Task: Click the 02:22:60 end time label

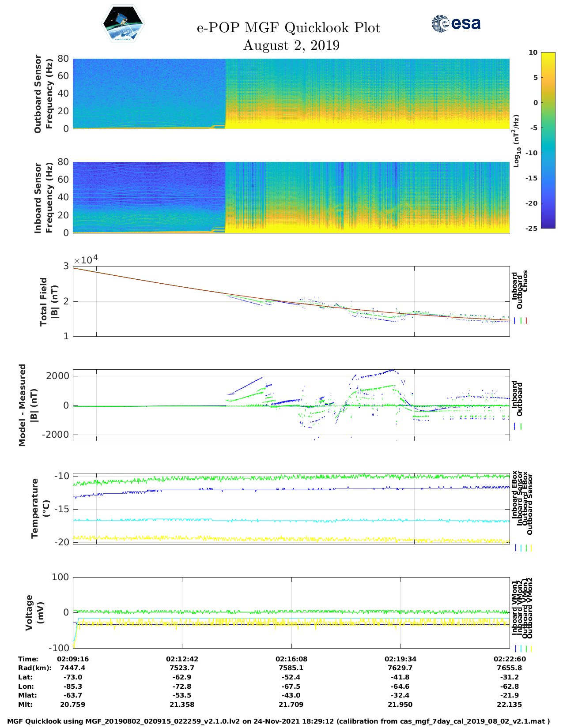Action: point(509,659)
